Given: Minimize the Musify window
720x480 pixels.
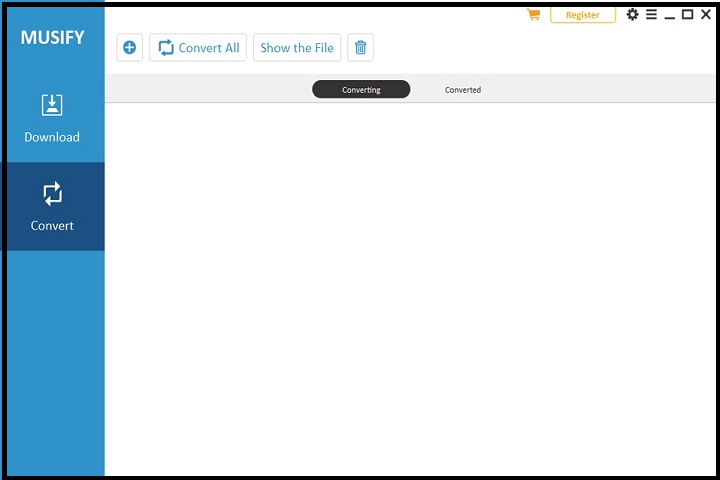Looking at the screenshot, I should [669, 16].
